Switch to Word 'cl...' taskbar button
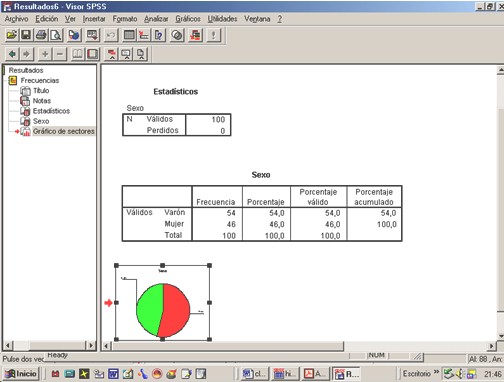504x382 pixels. [x=255, y=374]
